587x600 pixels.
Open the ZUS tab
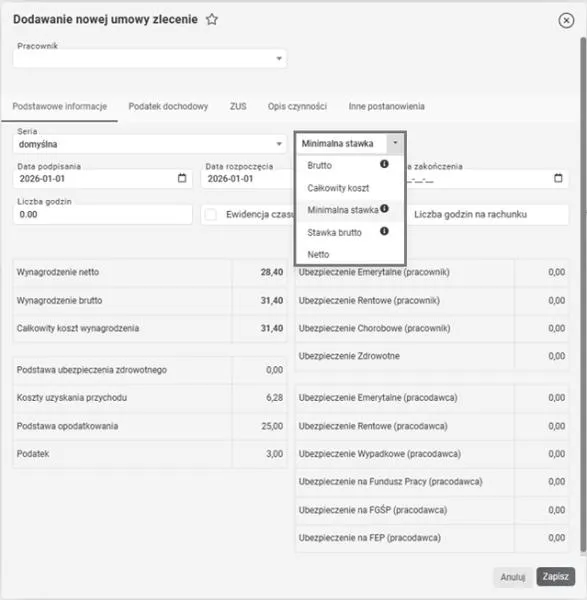point(238,106)
